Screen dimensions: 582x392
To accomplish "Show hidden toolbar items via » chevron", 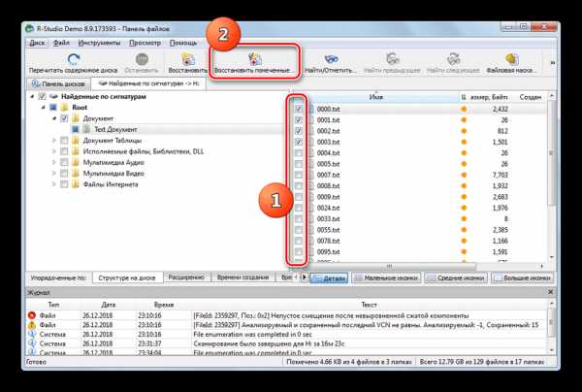I will pos(552,63).
